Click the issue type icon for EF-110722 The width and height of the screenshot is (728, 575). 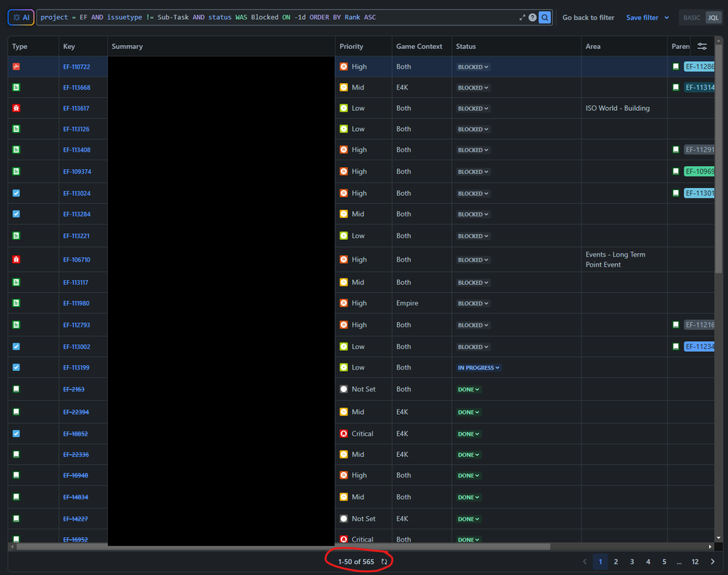point(16,66)
